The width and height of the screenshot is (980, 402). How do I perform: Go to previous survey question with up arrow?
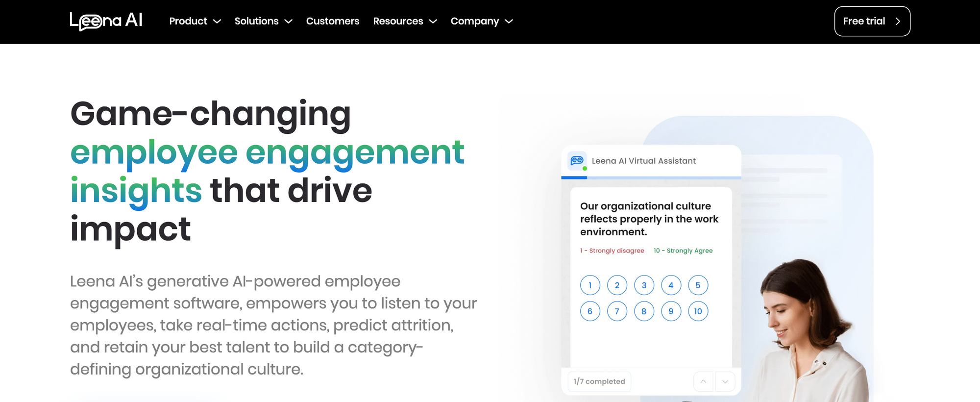703,381
